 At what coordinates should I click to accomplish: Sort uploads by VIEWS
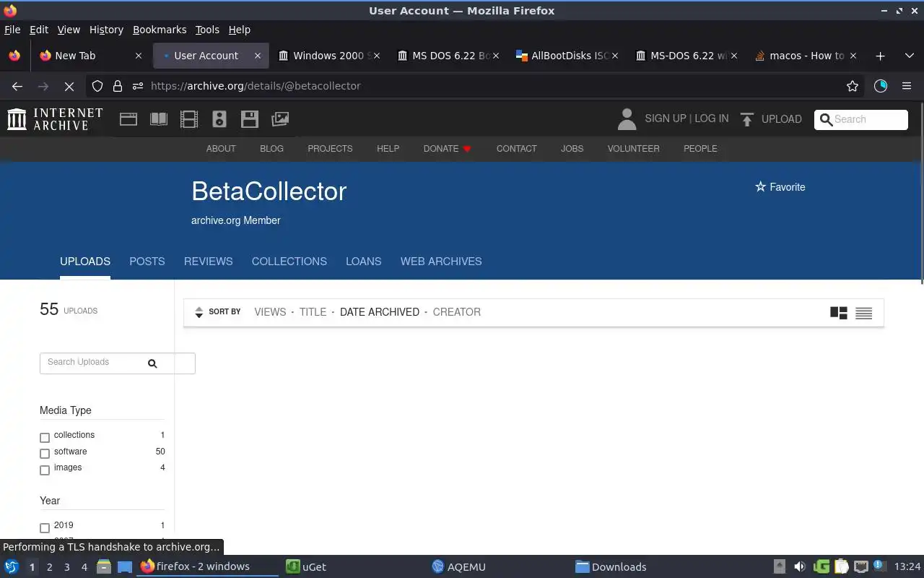click(270, 312)
